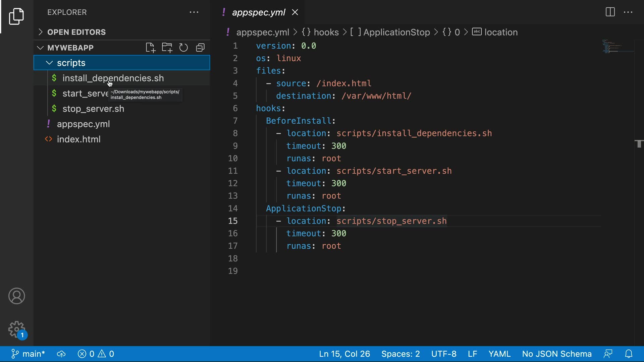Change the YAML language mode

[499, 354]
